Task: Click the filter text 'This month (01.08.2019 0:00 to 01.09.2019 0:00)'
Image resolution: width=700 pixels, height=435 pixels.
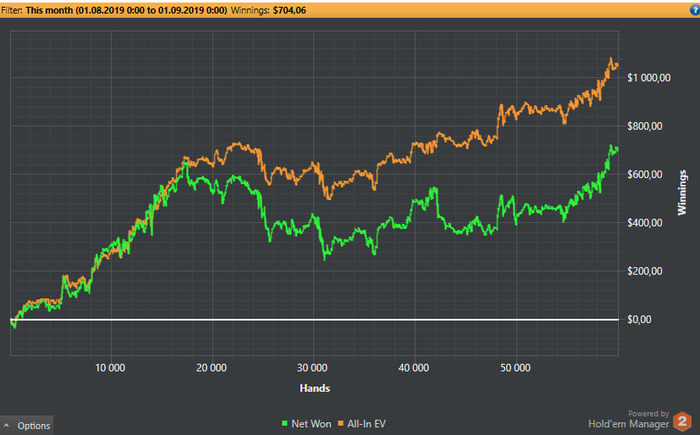Action: click(126, 10)
